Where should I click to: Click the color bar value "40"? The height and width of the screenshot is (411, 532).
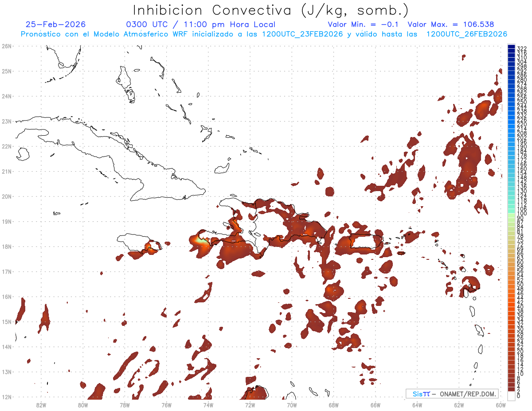[x=520, y=307]
